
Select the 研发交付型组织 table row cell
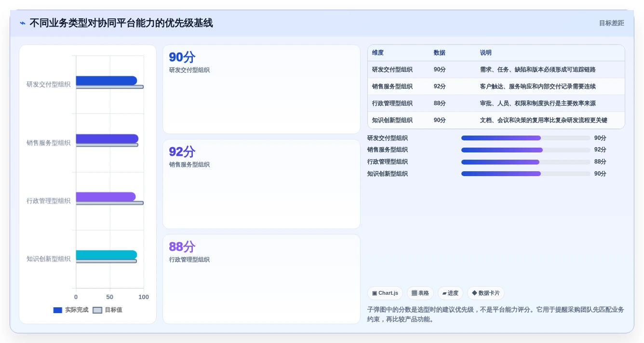pyautogui.click(x=392, y=69)
